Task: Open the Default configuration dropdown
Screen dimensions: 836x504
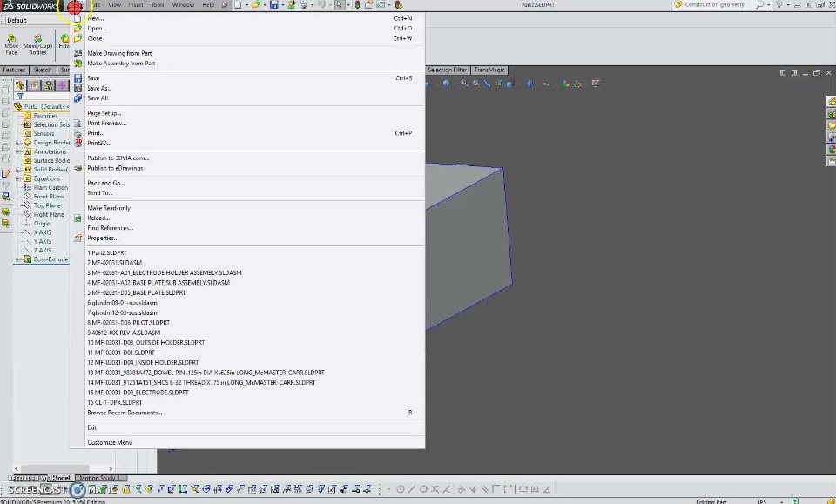Action: (x=37, y=20)
